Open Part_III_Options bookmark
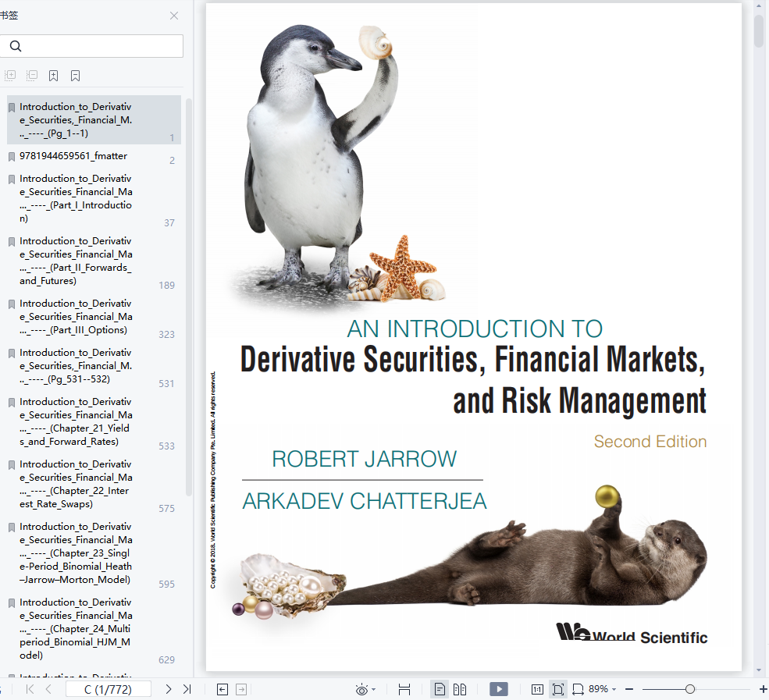Screen dimensions: 769x700 [94, 317]
